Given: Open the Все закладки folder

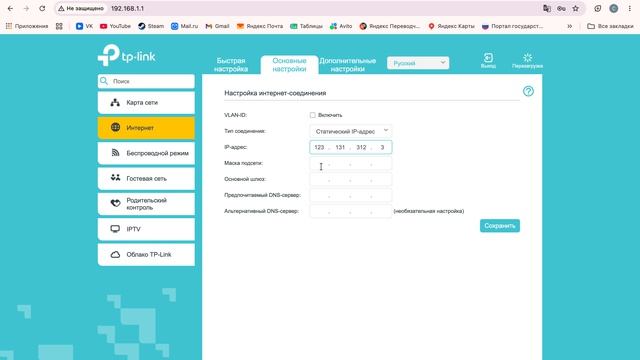Looking at the screenshot, I should point(610,26).
